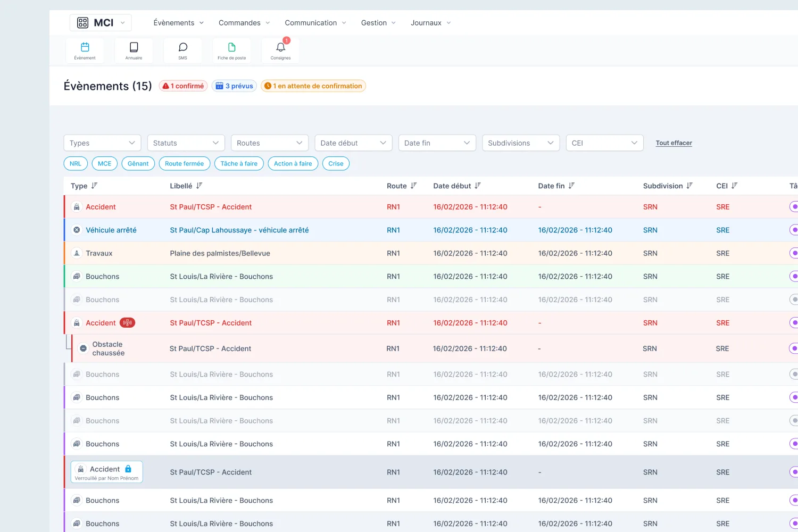Click the Véhicule arrêté row icon
Image resolution: width=798 pixels, height=532 pixels.
(77, 230)
